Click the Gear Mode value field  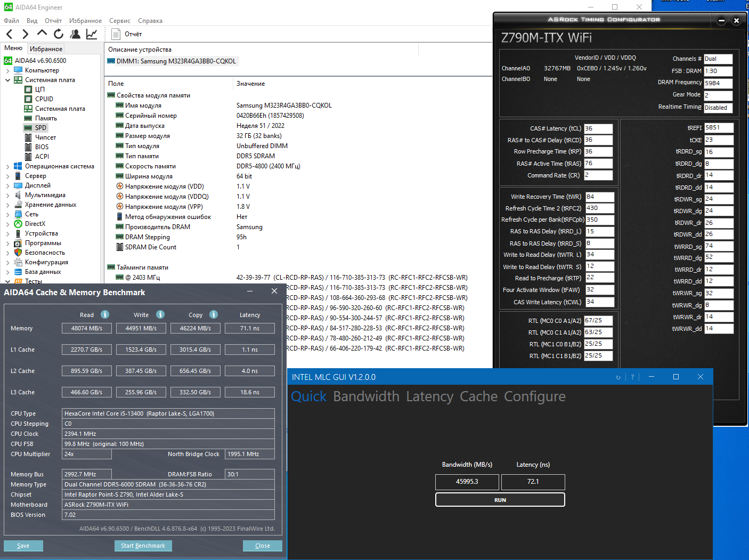point(718,95)
